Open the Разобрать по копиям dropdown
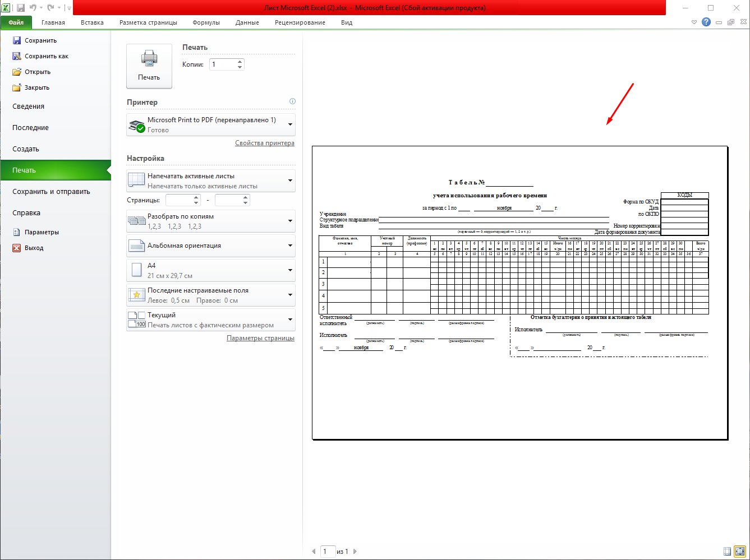Image resolution: width=750 pixels, height=560 pixels. [211, 221]
